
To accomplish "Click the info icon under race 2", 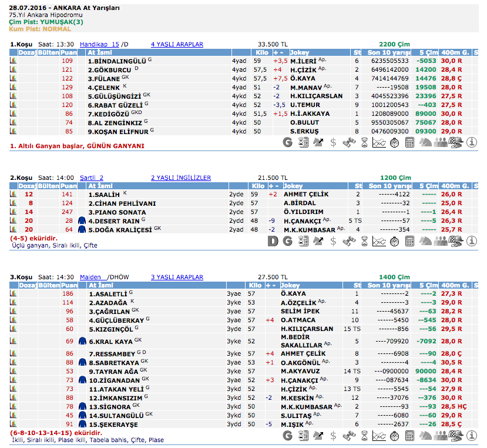I will 471,240.
